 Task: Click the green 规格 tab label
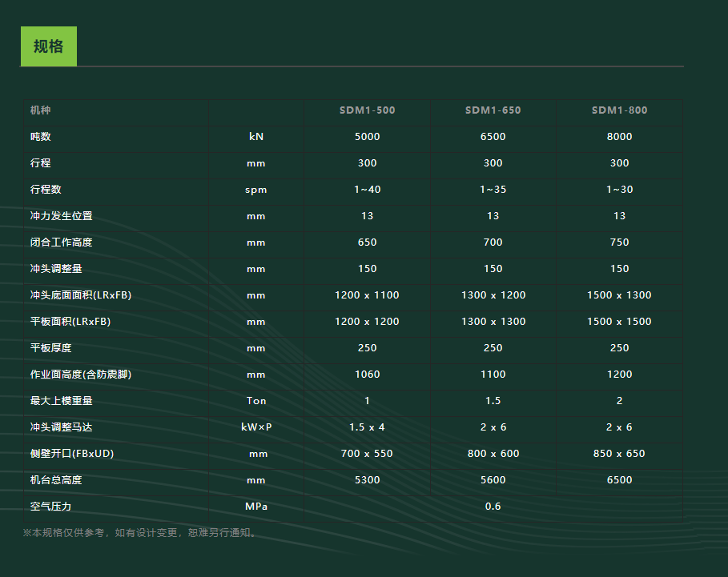[x=48, y=46]
